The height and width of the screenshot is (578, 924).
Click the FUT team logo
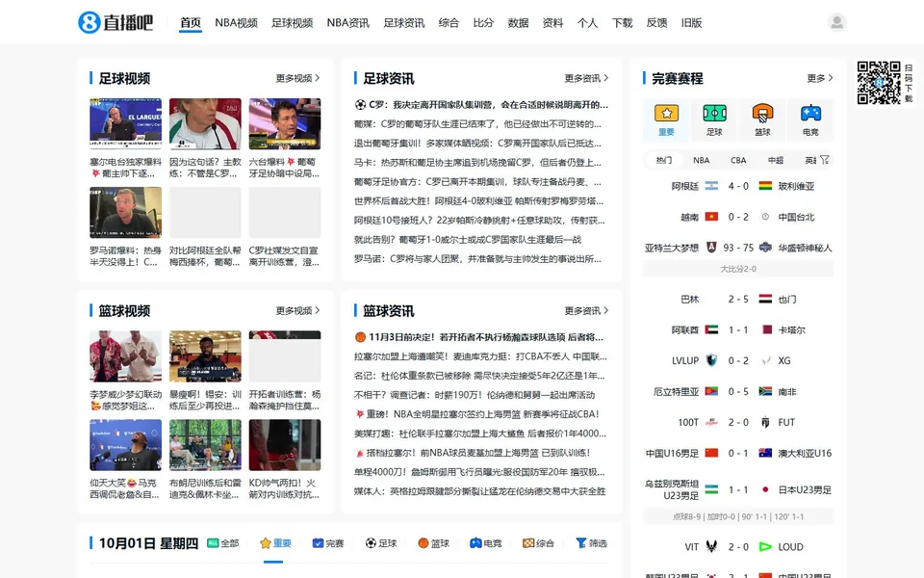click(765, 422)
